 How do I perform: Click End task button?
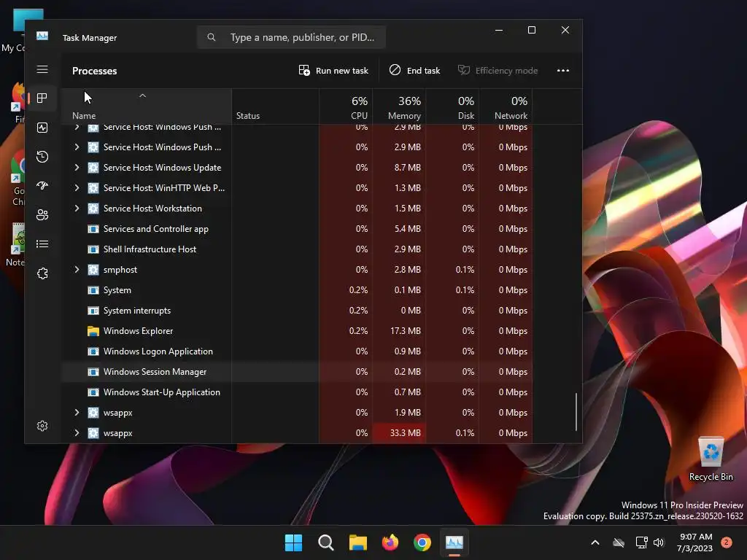pos(414,71)
